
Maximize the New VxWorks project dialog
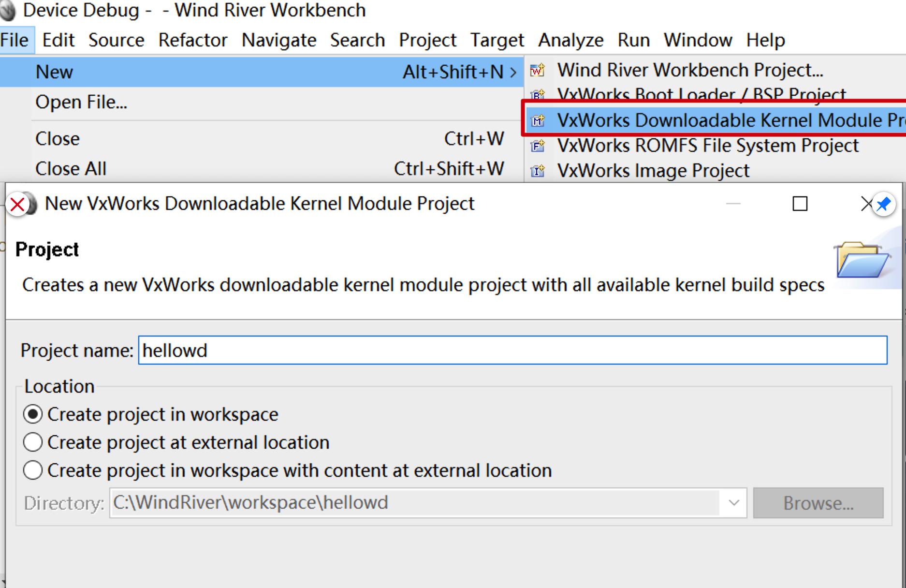point(800,204)
